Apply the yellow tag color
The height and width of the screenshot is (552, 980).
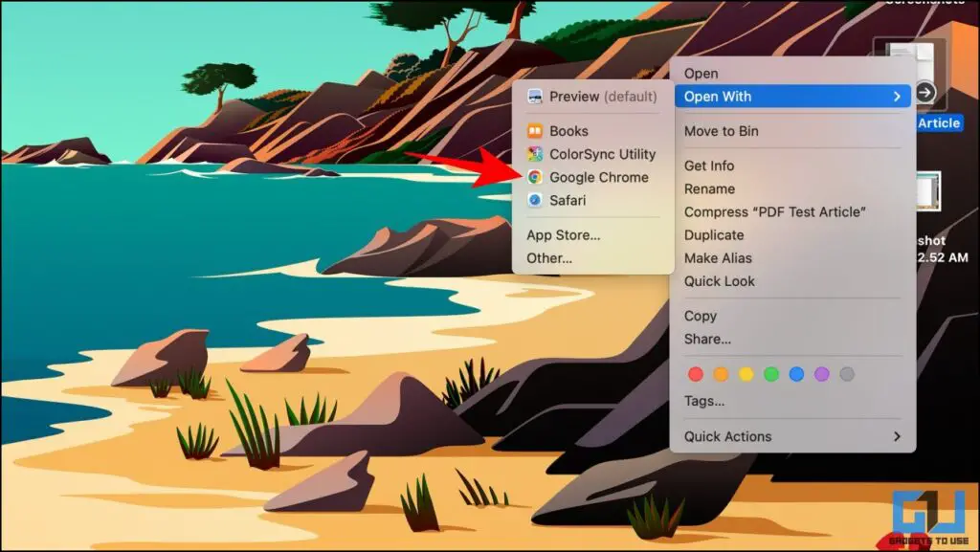[746, 374]
